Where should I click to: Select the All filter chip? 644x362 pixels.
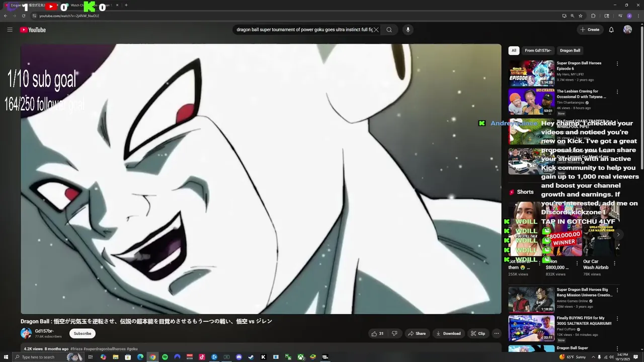coord(514,50)
